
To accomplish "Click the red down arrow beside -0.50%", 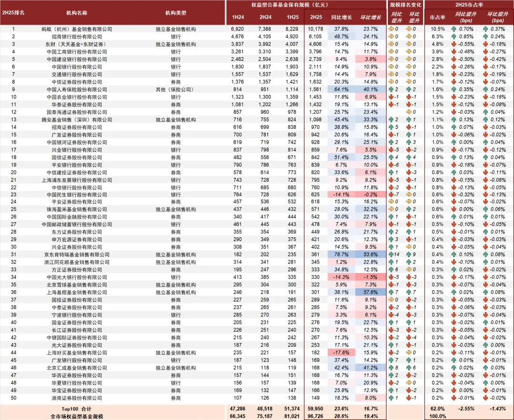I will pos(454,59).
